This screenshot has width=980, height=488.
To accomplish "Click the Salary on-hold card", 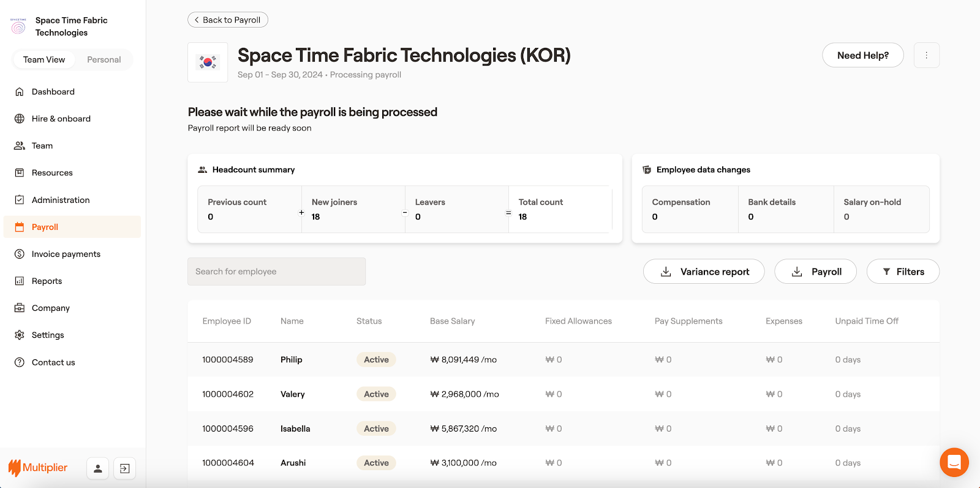I will (881, 209).
